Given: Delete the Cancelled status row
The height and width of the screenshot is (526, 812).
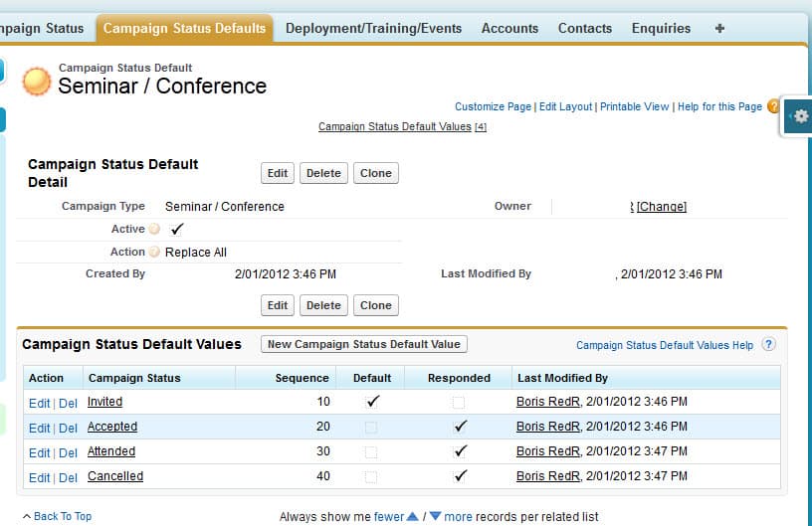Looking at the screenshot, I should click(x=68, y=478).
